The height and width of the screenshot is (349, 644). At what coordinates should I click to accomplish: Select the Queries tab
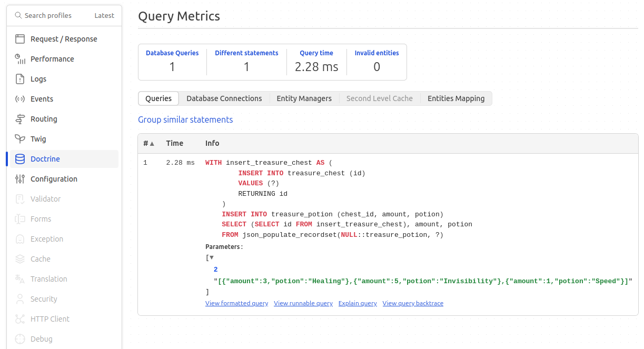[x=158, y=98]
